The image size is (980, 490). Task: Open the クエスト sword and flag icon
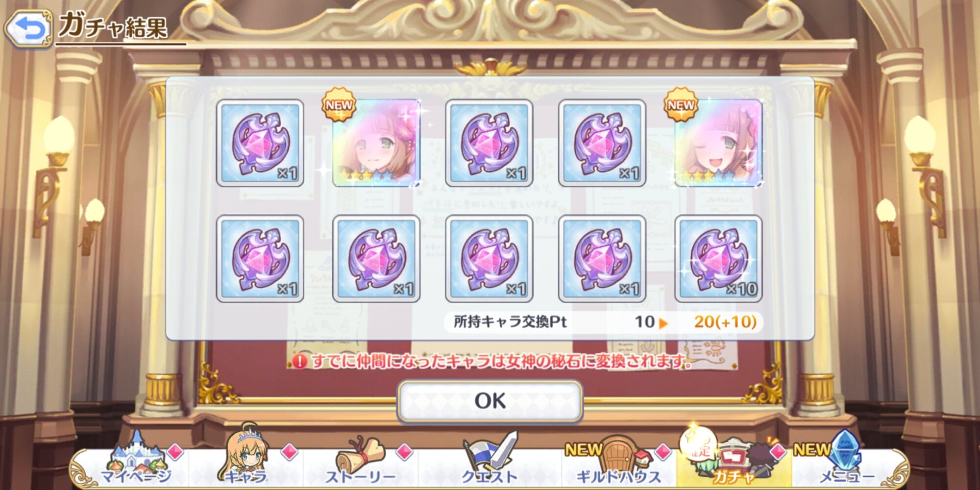490,458
